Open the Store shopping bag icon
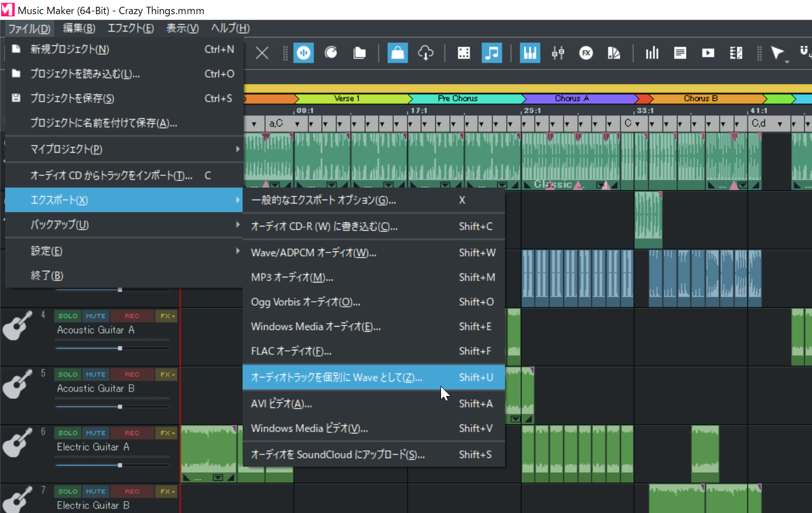The width and height of the screenshot is (812, 513). (398, 53)
